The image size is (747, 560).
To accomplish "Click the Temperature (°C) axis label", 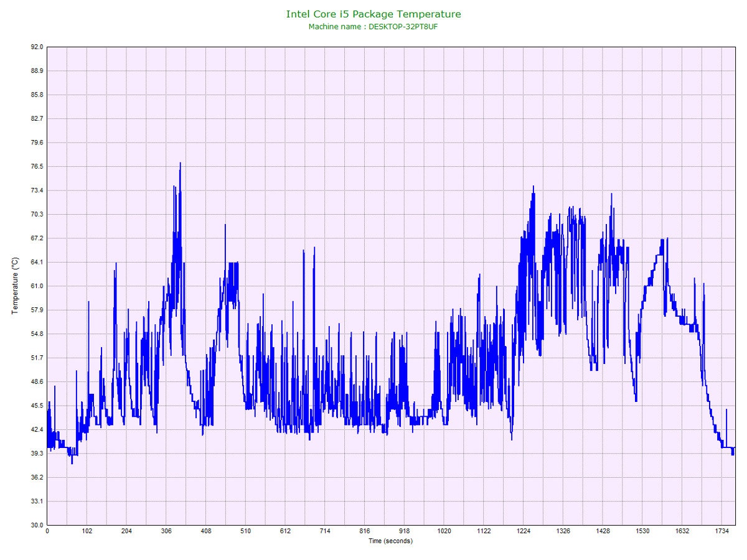I will click(x=16, y=286).
